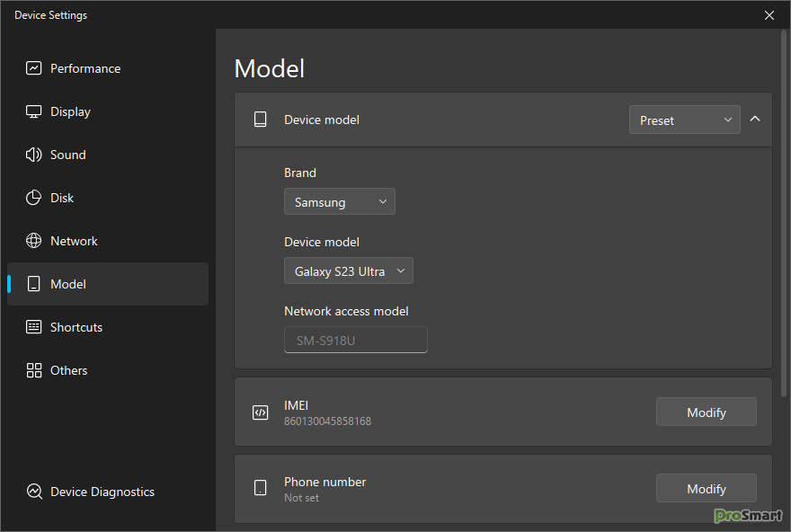Image resolution: width=791 pixels, height=532 pixels.
Task: Open the Preset dropdown
Action: [684, 120]
